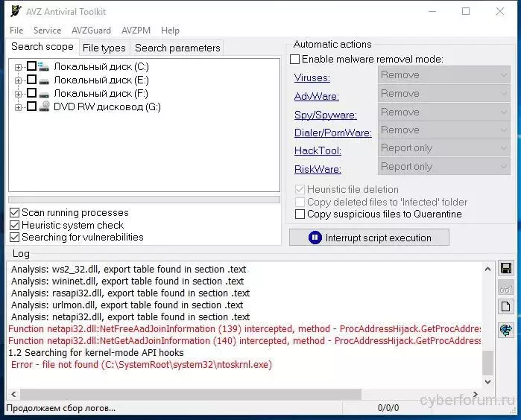521x420 pixels.
Task: Click the 0/0/0 status bar counter
Action: (x=388, y=408)
